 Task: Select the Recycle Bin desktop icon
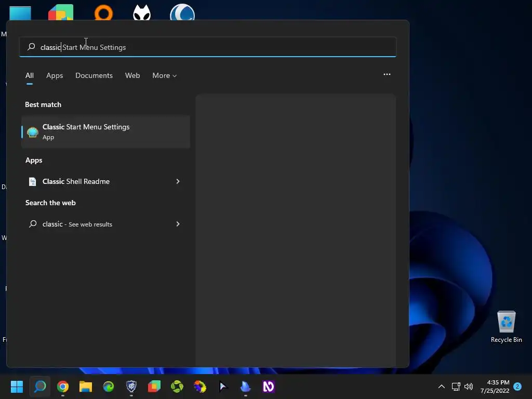[x=506, y=326]
